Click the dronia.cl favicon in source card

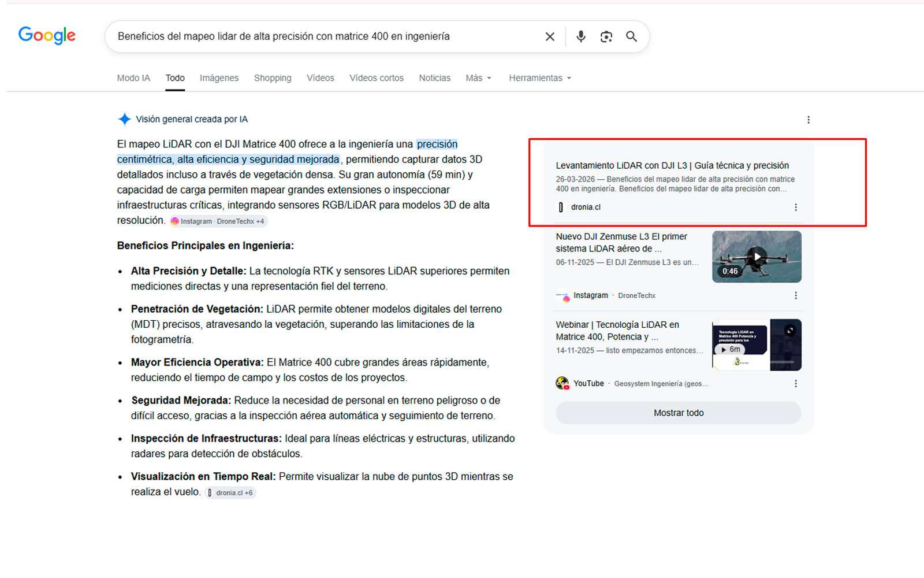561,207
